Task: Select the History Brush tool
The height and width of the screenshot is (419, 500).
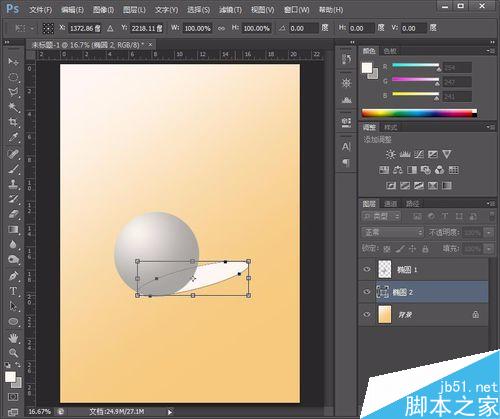Action: tap(13, 199)
